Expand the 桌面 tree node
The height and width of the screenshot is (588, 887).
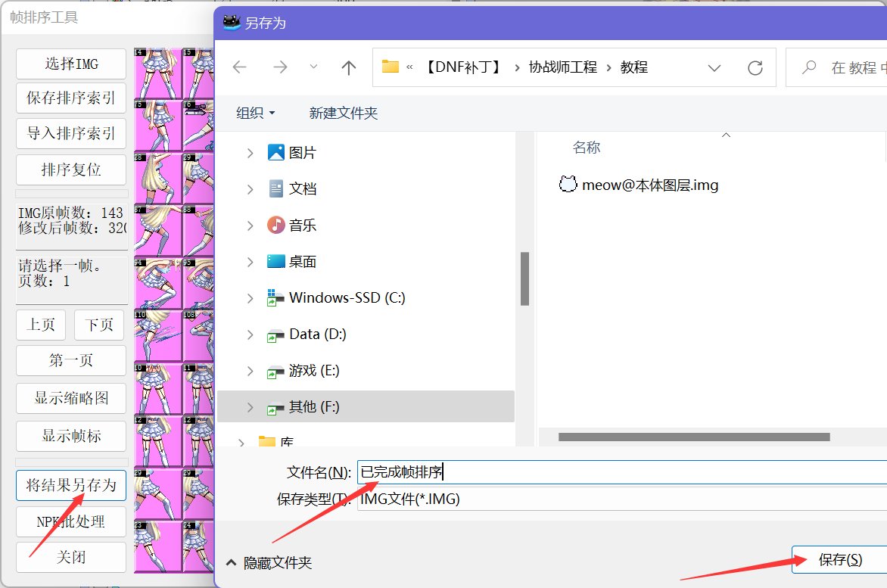250,262
